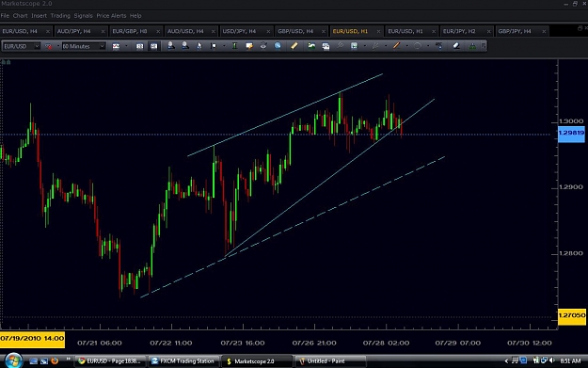This screenshot has height=368, width=588.
Task: Open the Signals menu
Action: 83,16
